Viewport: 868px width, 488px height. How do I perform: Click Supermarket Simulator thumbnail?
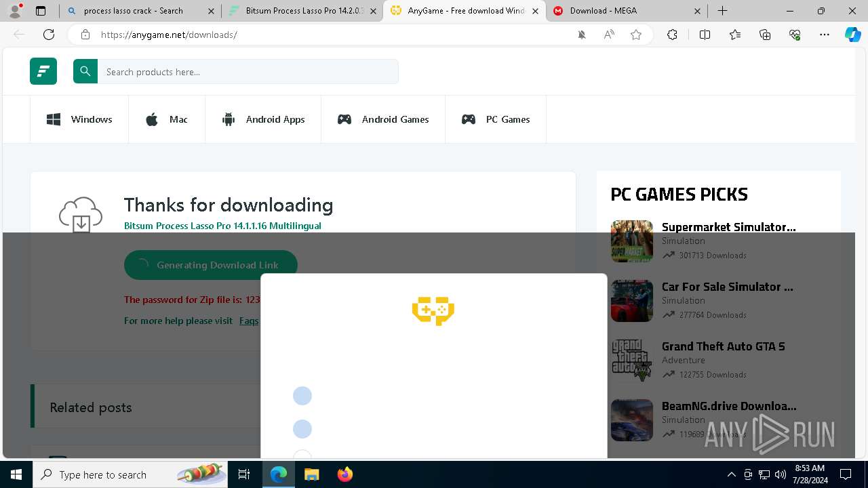point(631,241)
